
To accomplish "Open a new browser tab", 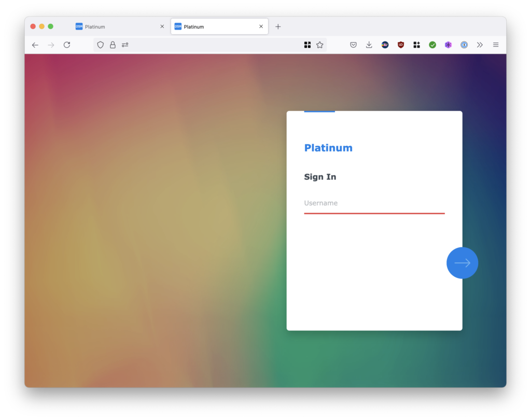I will pyautogui.click(x=278, y=26).
